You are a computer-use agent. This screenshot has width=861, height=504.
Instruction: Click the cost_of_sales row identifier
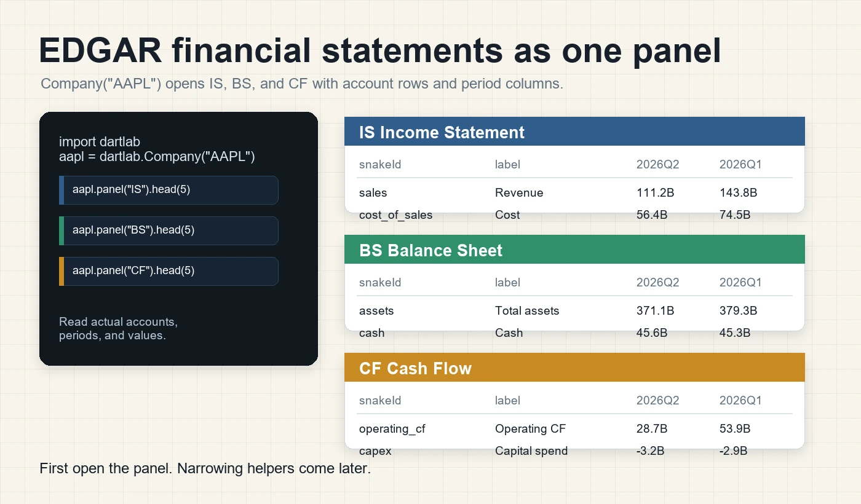coord(395,215)
